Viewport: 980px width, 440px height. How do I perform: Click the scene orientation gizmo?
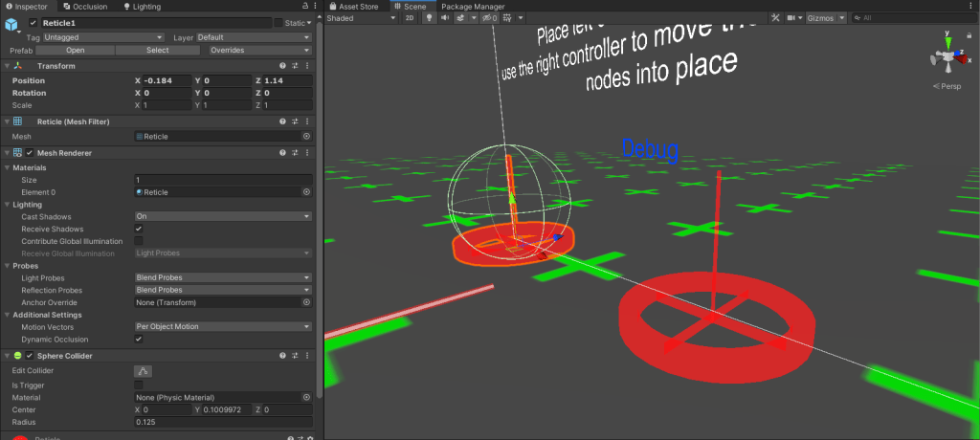click(x=947, y=59)
